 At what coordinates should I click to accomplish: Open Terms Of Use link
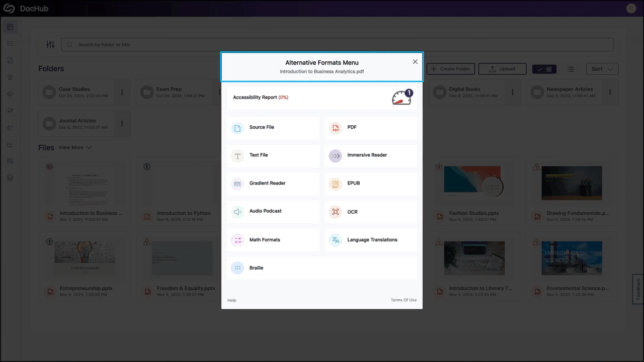click(404, 301)
